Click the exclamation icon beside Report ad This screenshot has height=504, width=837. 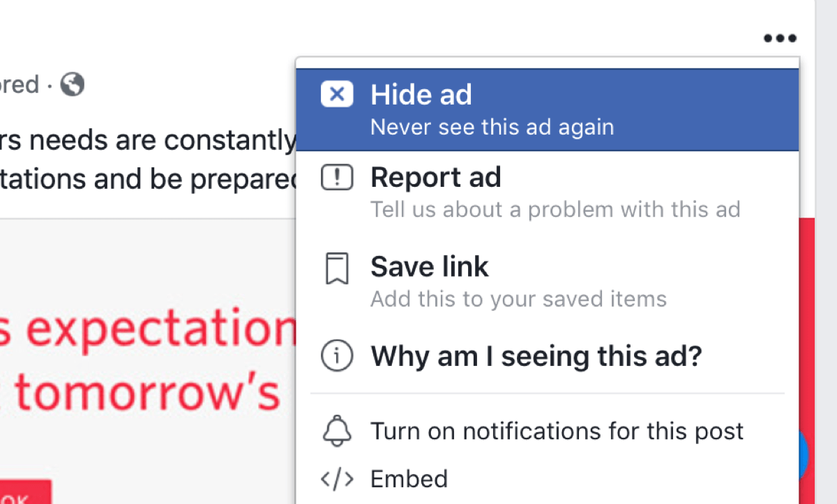point(337,178)
